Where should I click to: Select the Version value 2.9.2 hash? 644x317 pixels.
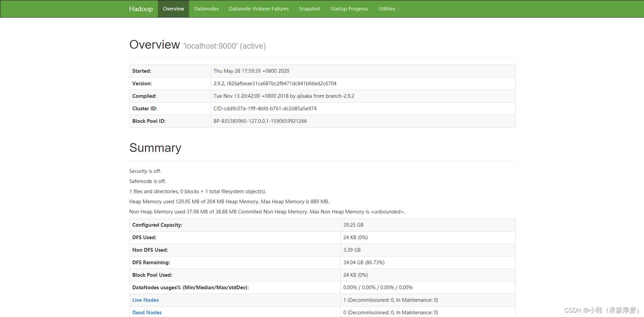pyautogui.click(x=275, y=84)
